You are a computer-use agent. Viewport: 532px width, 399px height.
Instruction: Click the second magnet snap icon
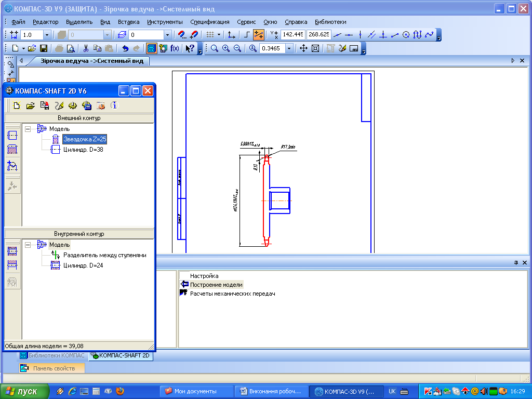click(194, 35)
